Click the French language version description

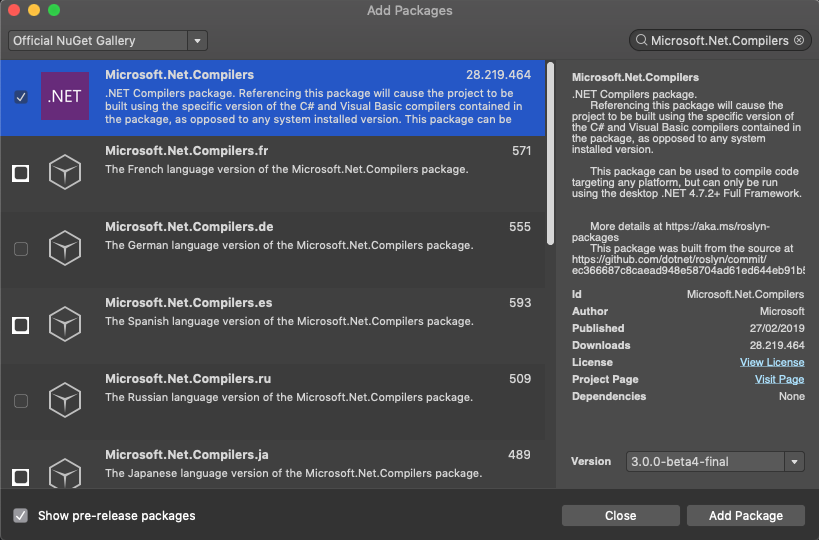pyautogui.click(x=287, y=169)
